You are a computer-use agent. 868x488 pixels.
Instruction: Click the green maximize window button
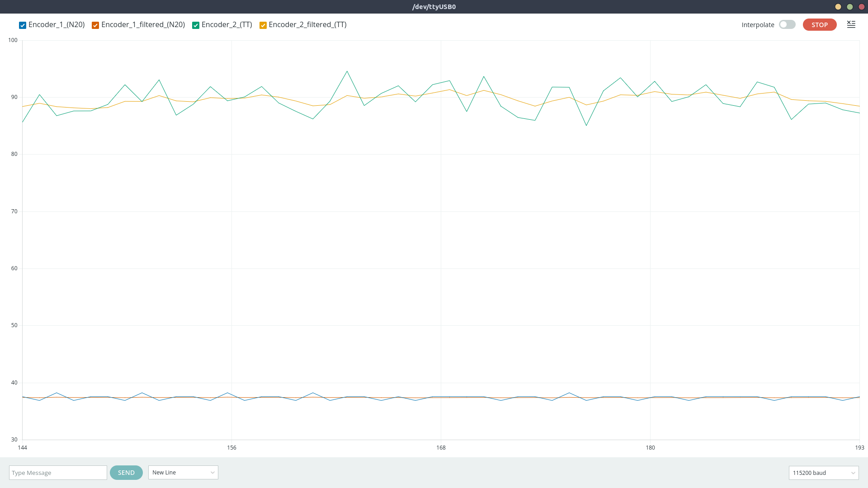(850, 7)
